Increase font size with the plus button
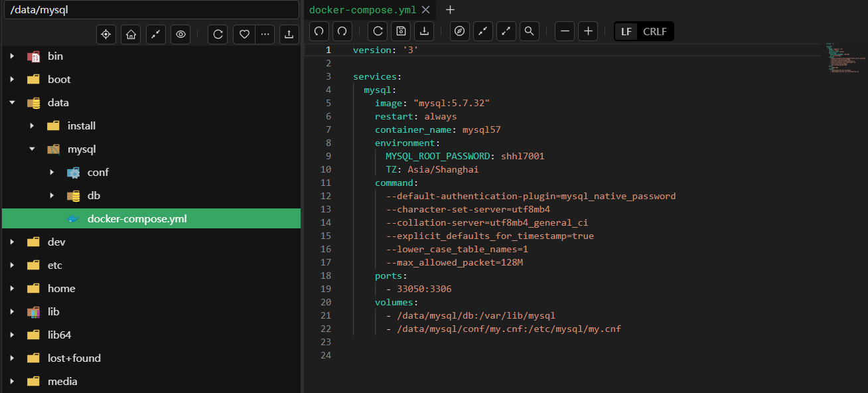This screenshot has width=868, height=393. tap(588, 31)
